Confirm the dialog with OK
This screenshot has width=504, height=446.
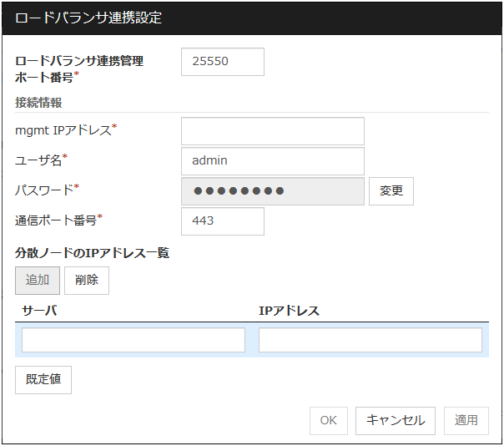(328, 421)
